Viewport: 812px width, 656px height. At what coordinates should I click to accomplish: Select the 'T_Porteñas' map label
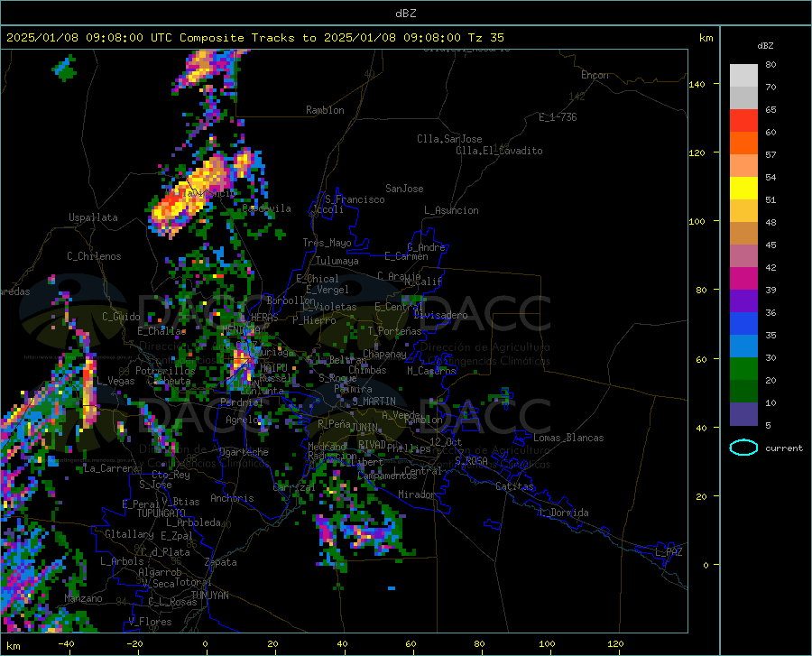coord(394,331)
